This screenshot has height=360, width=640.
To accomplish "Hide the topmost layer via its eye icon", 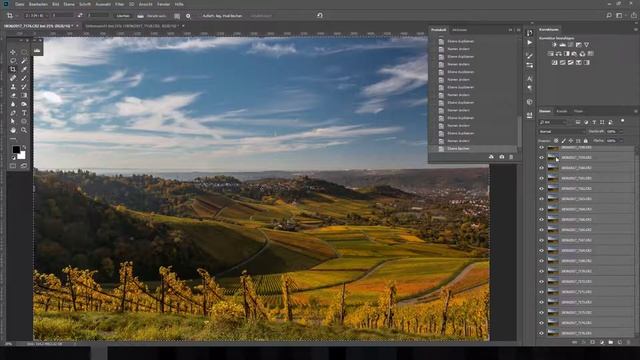I will [x=542, y=147].
